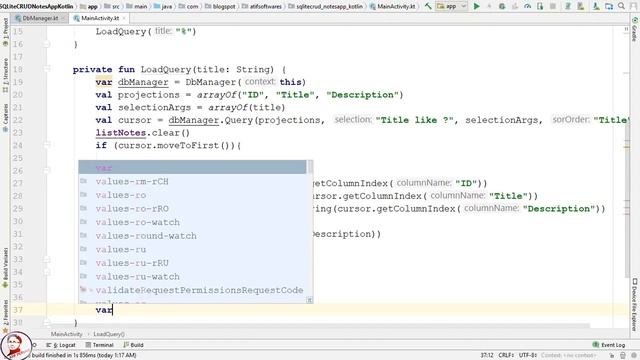The height and width of the screenshot is (360, 640).
Task: Click 'listNotes' on line 23
Action: [x=121, y=133]
